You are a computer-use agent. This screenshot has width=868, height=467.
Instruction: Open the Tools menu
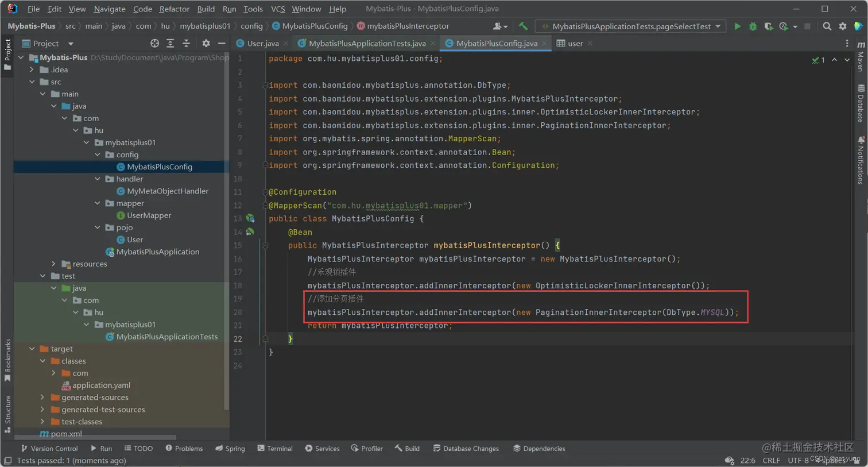253,9
